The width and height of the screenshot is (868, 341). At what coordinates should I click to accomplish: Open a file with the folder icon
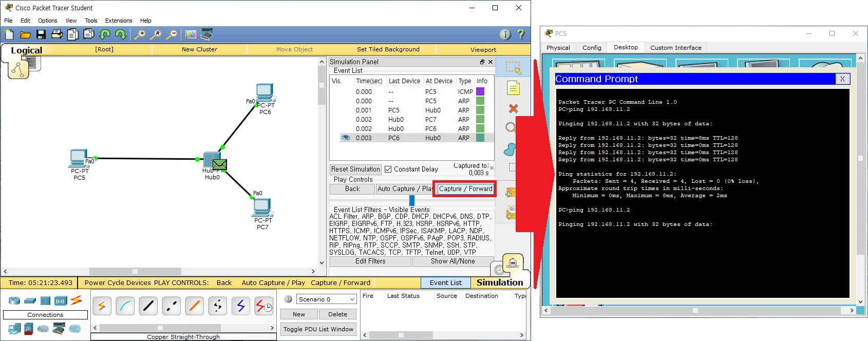point(25,34)
